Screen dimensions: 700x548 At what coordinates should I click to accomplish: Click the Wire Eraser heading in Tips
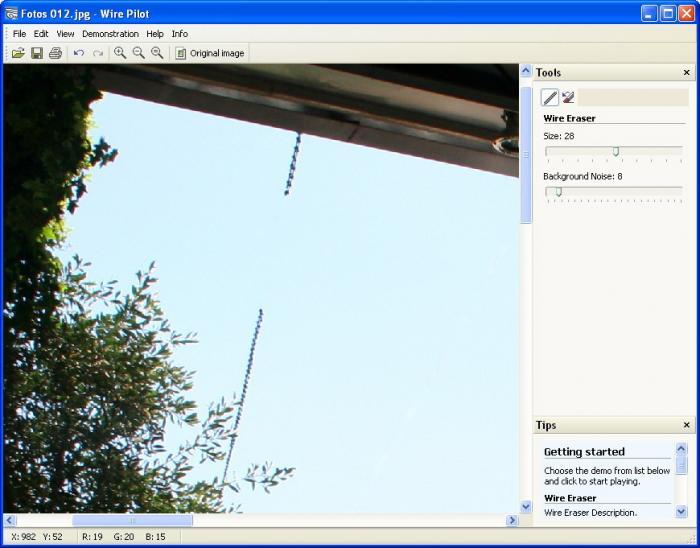(x=570, y=498)
